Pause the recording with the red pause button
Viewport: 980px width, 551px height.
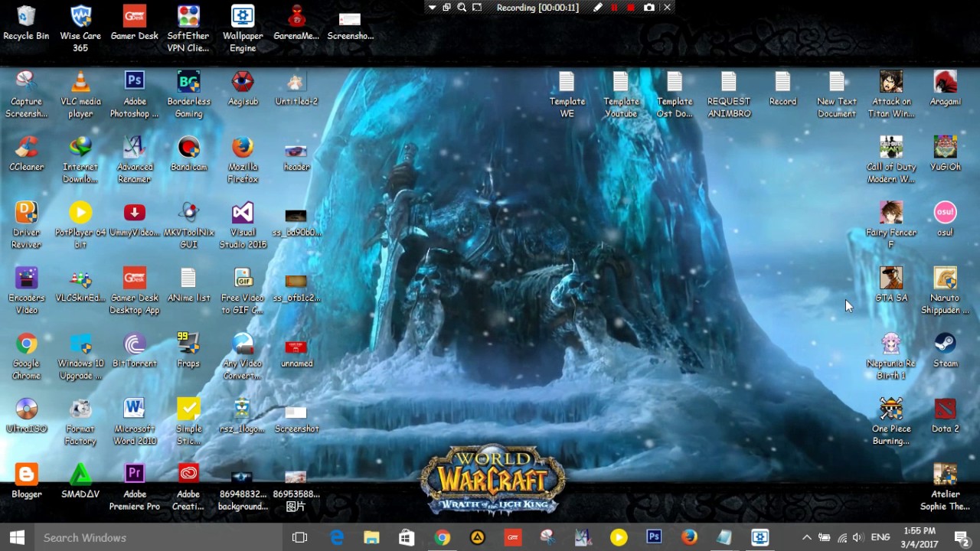coord(614,7)
